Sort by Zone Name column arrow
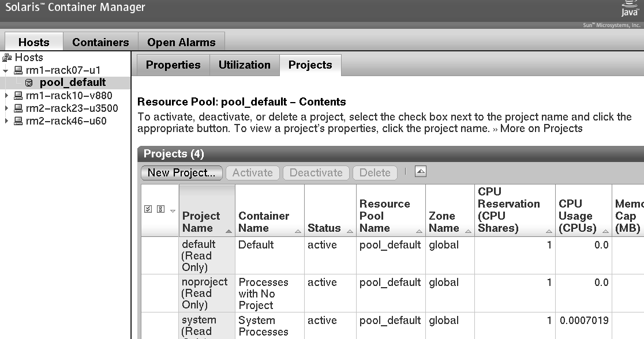This screenshot has height=339, width=644. [x=468, y=231]
